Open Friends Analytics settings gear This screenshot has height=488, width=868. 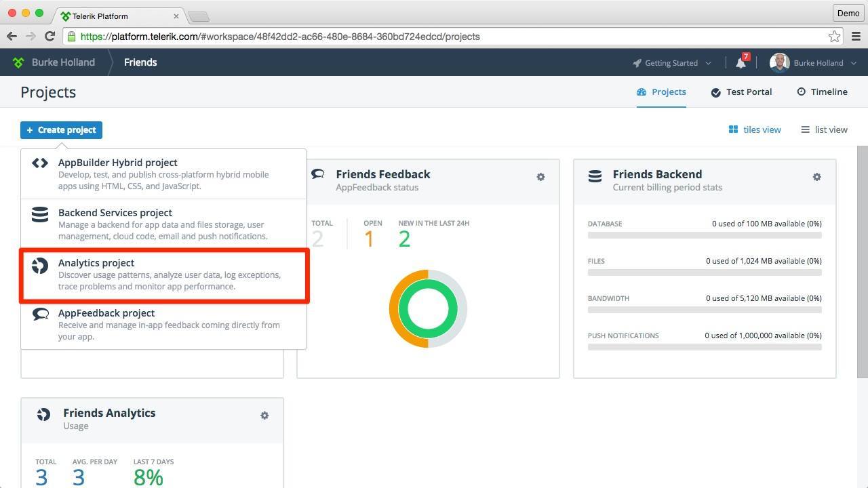264,415
